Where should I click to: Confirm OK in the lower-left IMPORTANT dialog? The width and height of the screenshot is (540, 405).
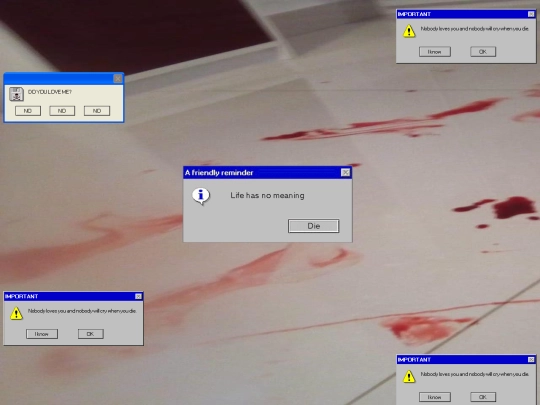click(x=91, y=334)
